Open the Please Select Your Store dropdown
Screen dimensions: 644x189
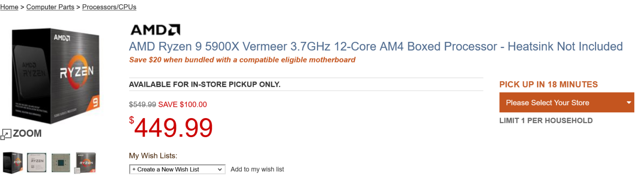(562, 103)
